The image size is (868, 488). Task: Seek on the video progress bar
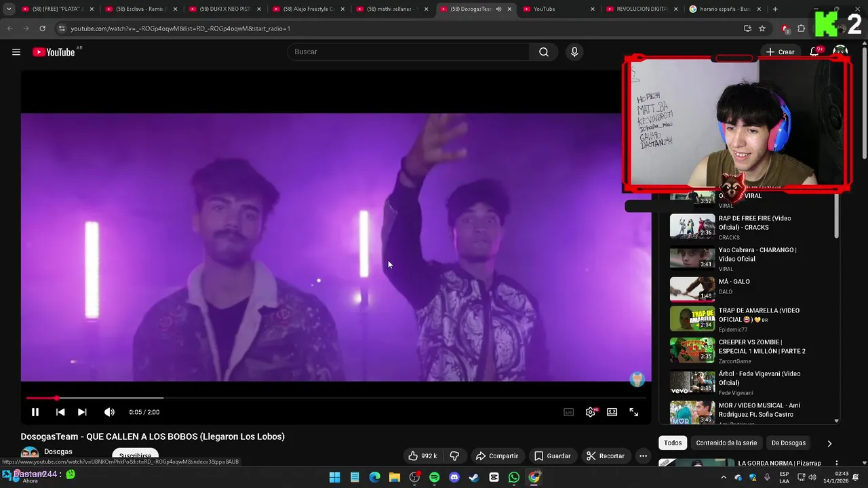336,398
